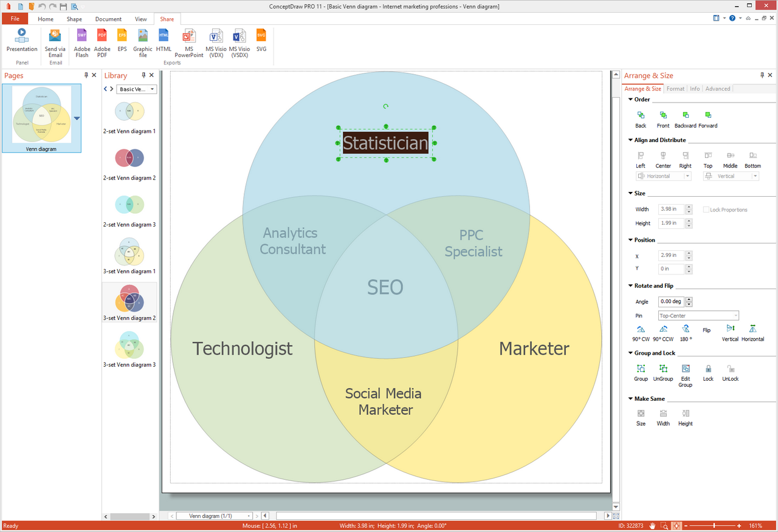Viewport: 778px width, 532px height.
Task: Pin the Arrange & Size panel
Action: click(762, 75)
